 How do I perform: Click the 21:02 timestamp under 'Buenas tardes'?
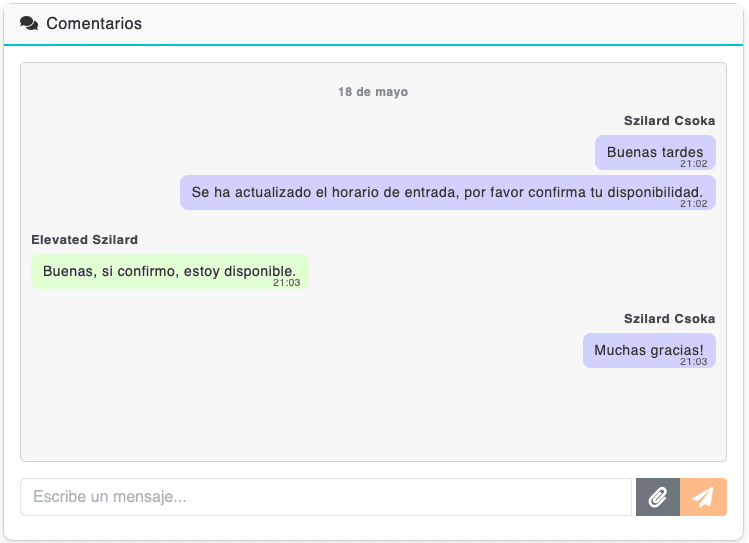[x=694, y=164]
